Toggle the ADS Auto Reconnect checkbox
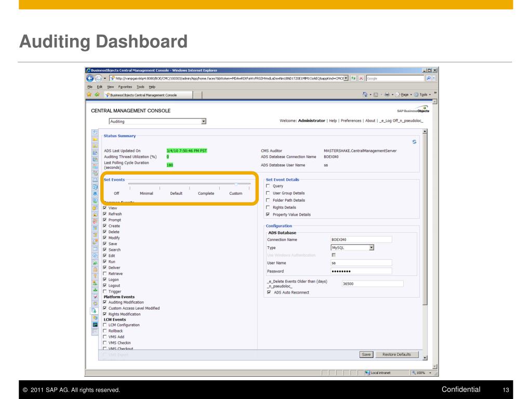Screen dimensions: 532x399 [269, 292]
